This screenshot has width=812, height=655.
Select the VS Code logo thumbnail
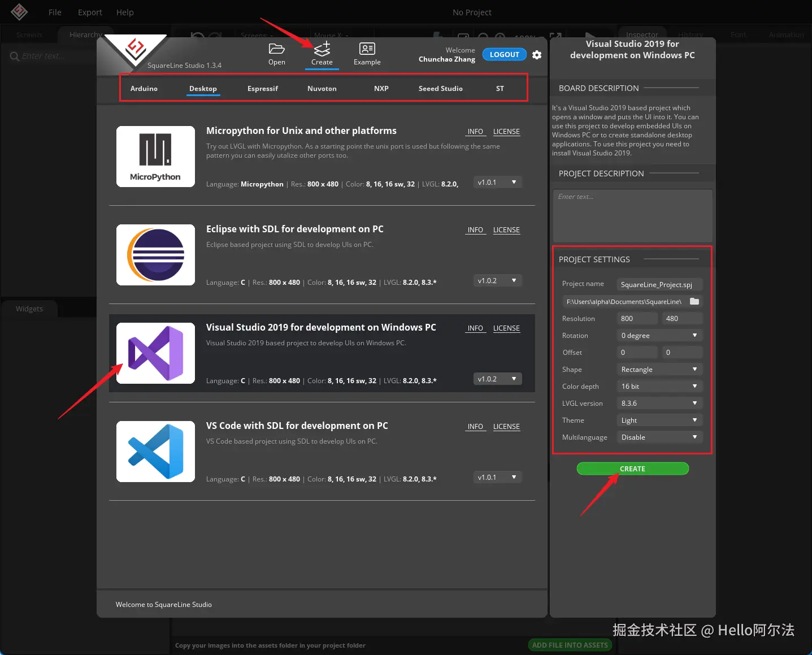(155, 452)
